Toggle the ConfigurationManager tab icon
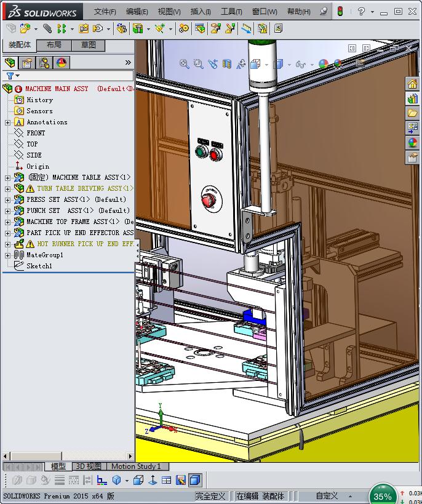The image size is (422, 504). coord(44,63)
